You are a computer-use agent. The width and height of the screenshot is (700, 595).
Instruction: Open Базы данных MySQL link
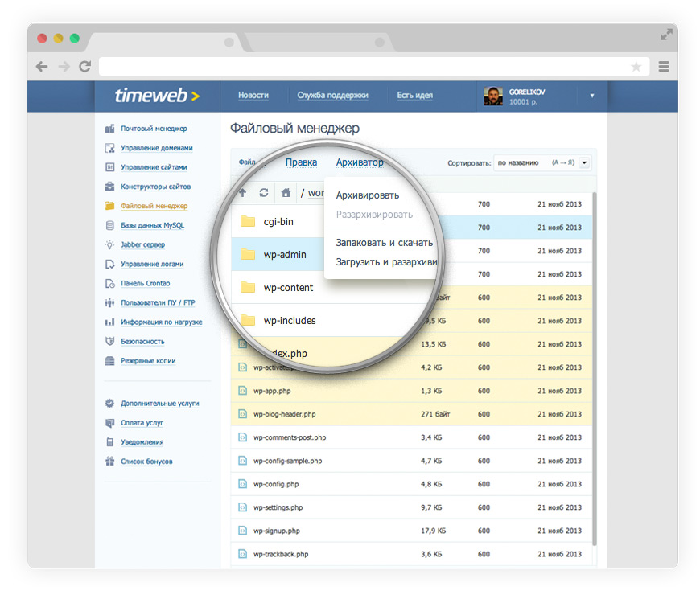pyautogui.click(x=152, y=225)
